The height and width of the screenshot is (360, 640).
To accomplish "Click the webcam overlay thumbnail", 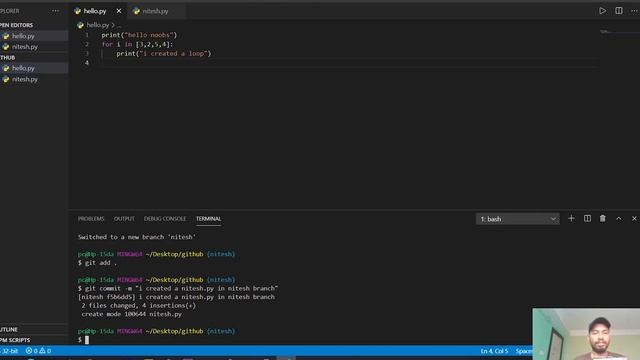I will [x=586, y=334].
